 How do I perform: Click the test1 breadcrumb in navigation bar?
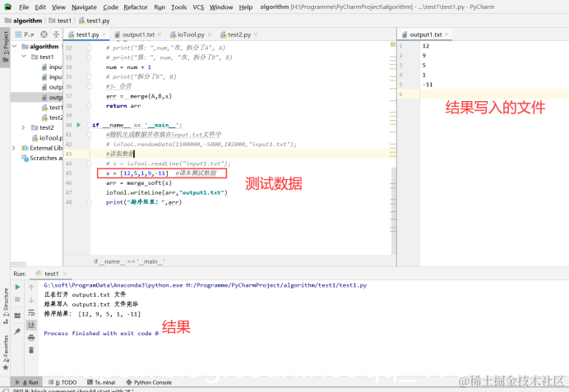[60, 21]
